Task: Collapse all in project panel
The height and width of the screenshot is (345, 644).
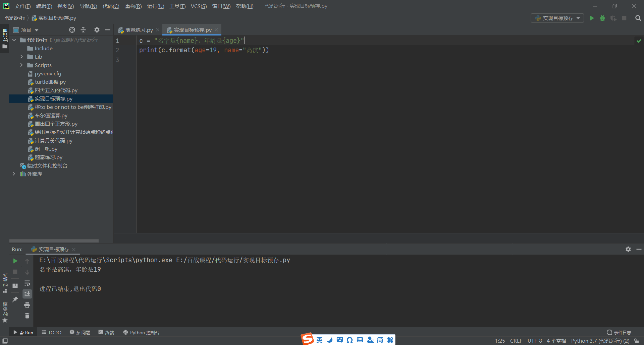Action: [83, 30]
